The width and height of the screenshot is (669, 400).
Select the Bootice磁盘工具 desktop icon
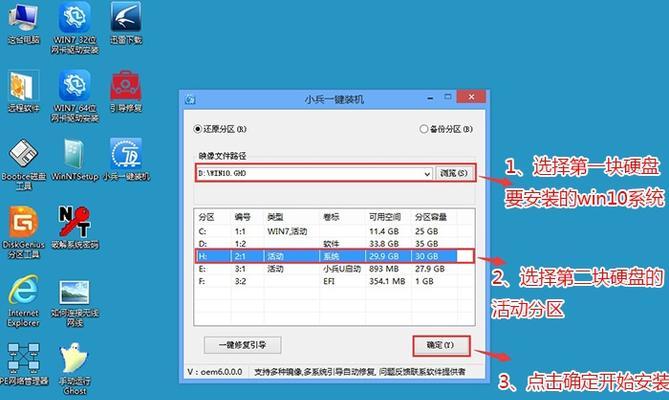pyautogui.click(x=23, y=164)
